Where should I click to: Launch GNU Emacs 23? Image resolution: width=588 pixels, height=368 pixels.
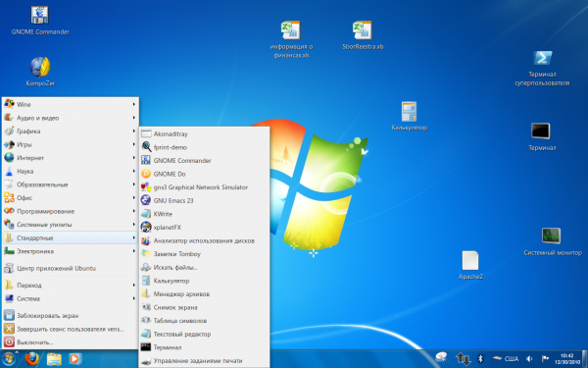[205, 200]
